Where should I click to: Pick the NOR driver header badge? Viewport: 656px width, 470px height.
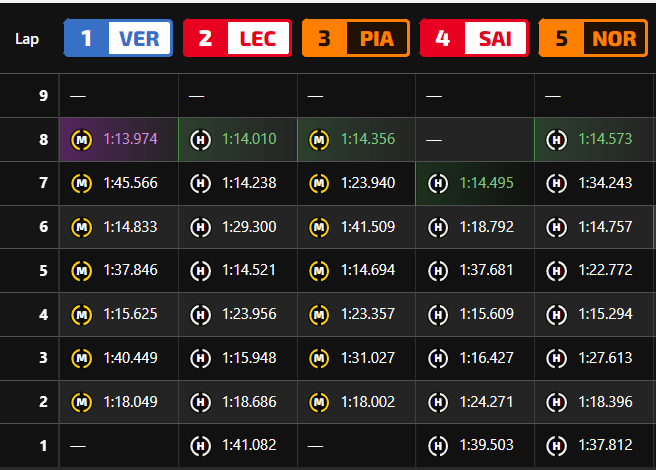[594, 39]
